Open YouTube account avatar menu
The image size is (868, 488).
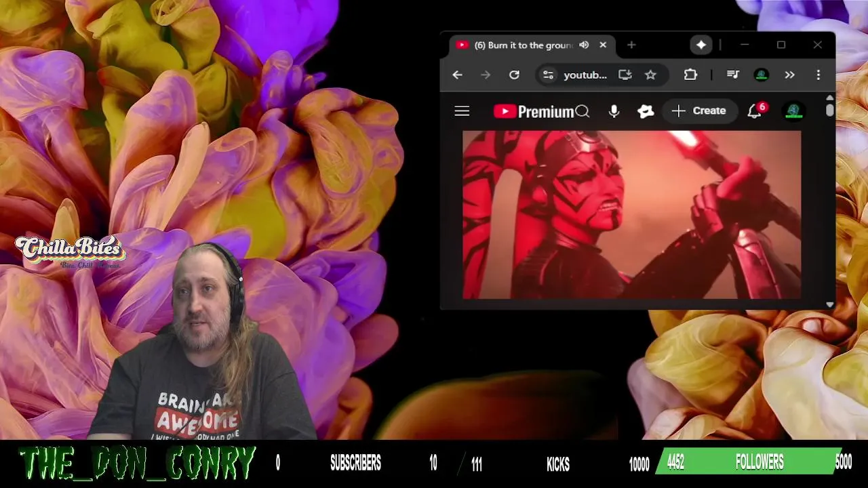click(793, 111)
